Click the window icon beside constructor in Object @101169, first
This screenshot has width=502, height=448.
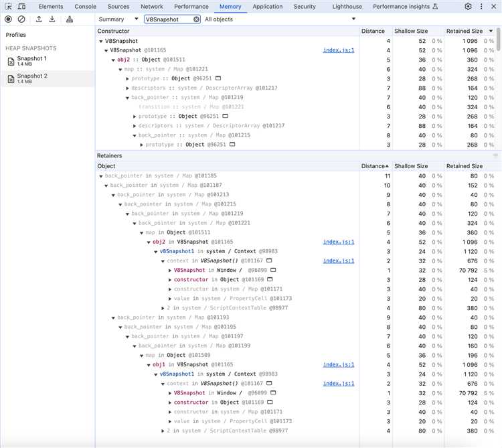click(270, 279)
